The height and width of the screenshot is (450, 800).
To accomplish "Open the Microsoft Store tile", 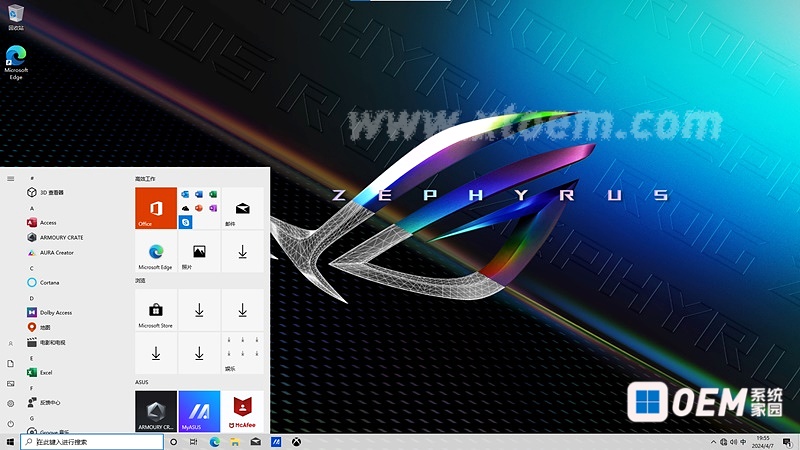I will click(x=156, y=310).
